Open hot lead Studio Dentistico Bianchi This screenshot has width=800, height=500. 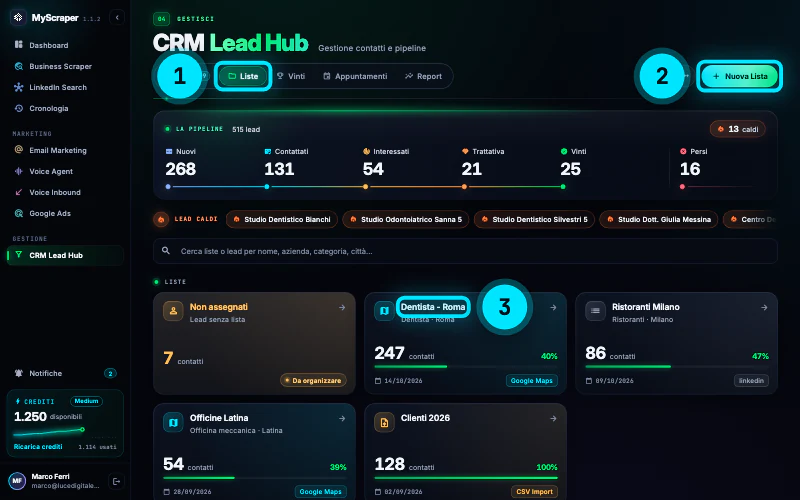pos(282,219)
